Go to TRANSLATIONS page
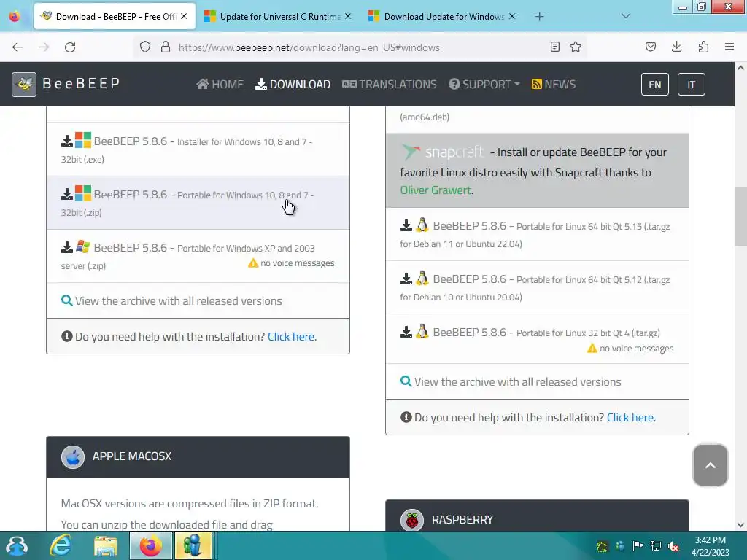 tap(390, 85)
